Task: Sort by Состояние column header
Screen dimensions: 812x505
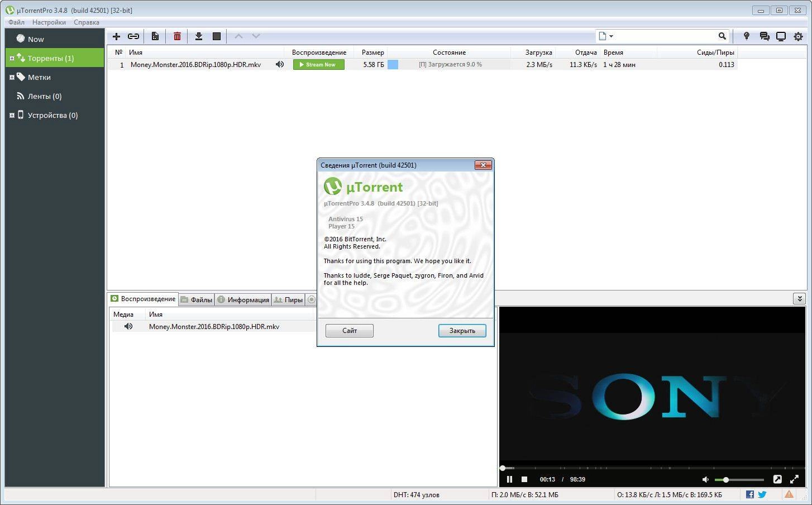Action: click(x=449, y=53)
